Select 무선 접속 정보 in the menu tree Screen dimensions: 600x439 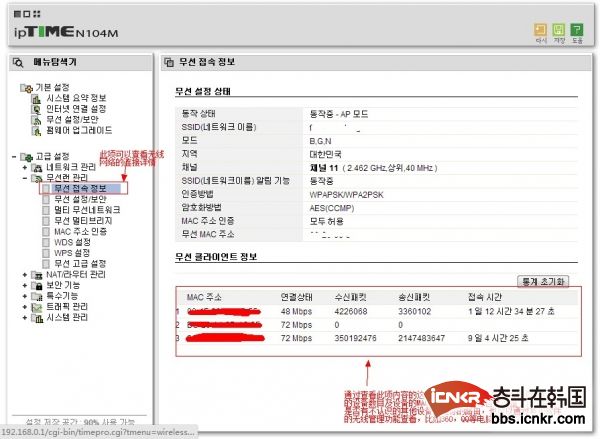[80, 188]
